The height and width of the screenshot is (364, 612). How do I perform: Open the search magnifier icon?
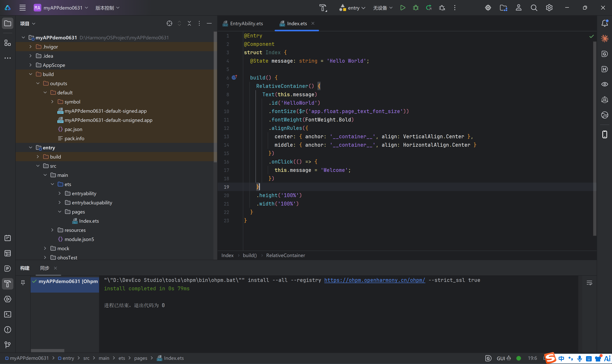click(534, 8)
